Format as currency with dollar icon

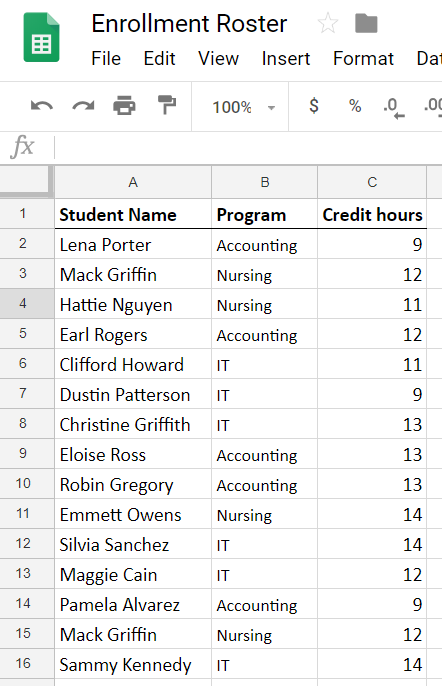[314, 106]
